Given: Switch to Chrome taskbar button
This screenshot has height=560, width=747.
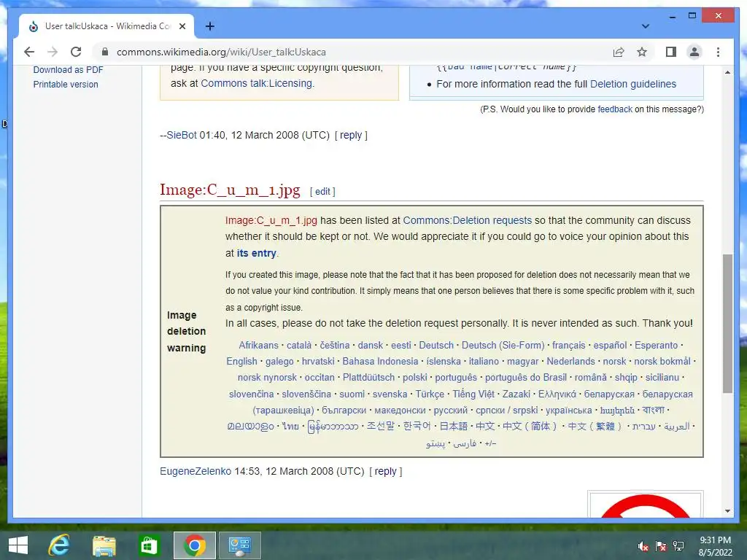Looking at the screenshot, I should [194, 545].
